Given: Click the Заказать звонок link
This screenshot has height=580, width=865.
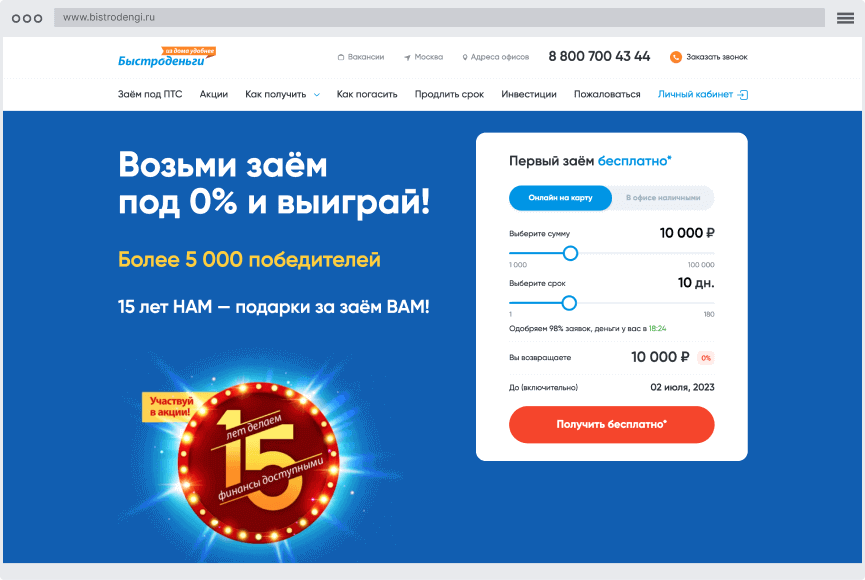Looking at the screenshot, I should (717, 57).
